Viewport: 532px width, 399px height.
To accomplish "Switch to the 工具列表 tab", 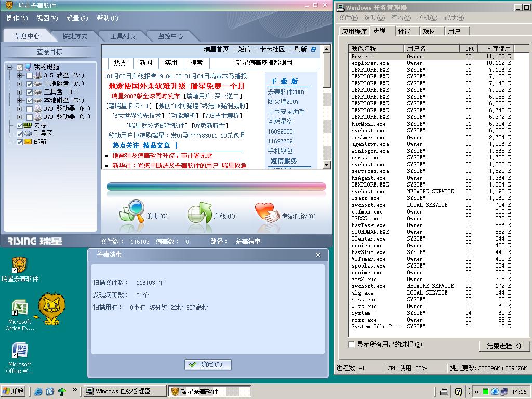I will pos(123,36).
